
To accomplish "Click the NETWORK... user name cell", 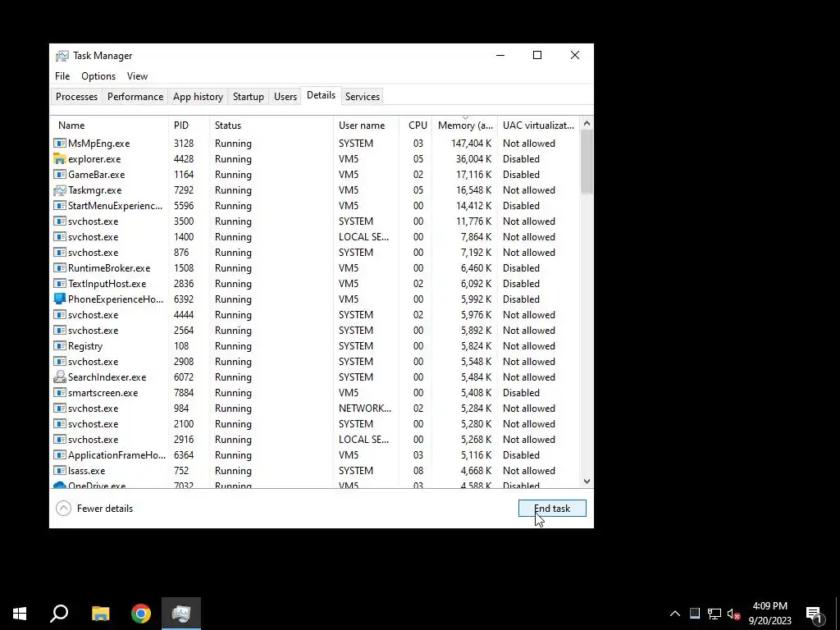I will (365, 409).
